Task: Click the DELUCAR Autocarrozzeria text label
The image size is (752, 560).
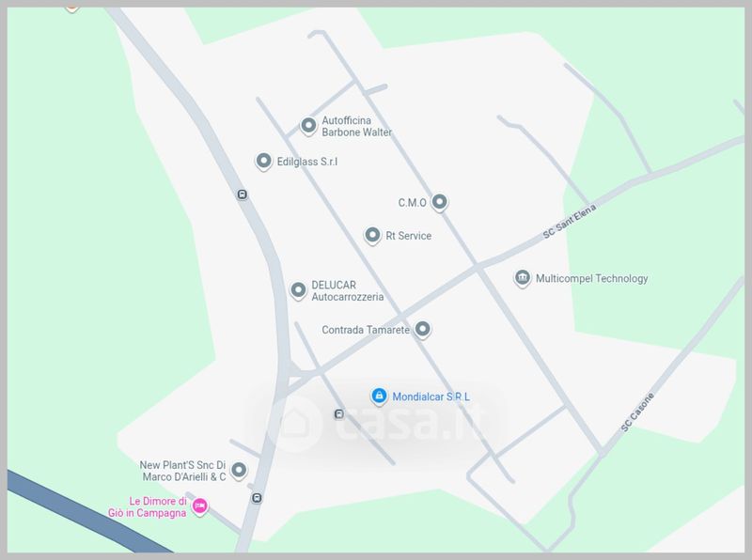Action: click(x=347, y=290)
